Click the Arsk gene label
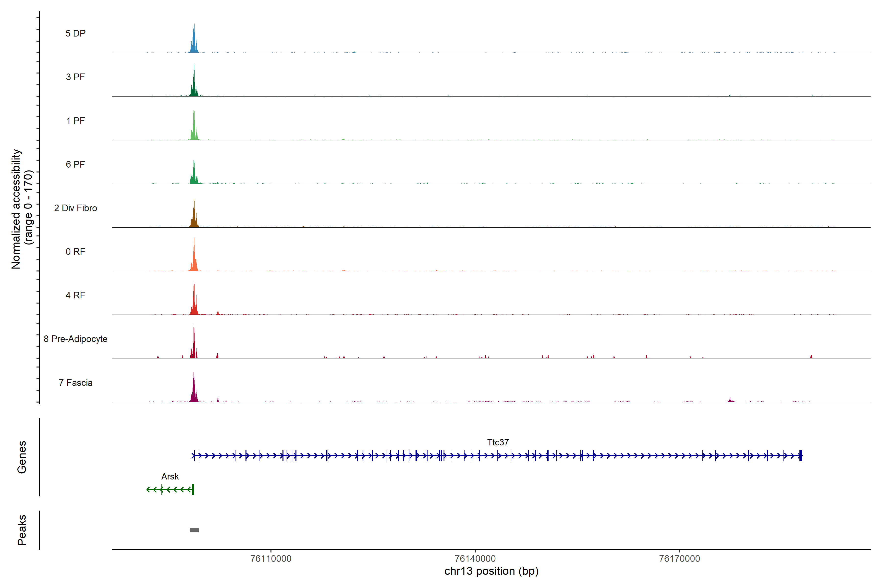Image resolution: width=882 pixels, height=588 pixels. pyautogui.click(x=170, y=476)
